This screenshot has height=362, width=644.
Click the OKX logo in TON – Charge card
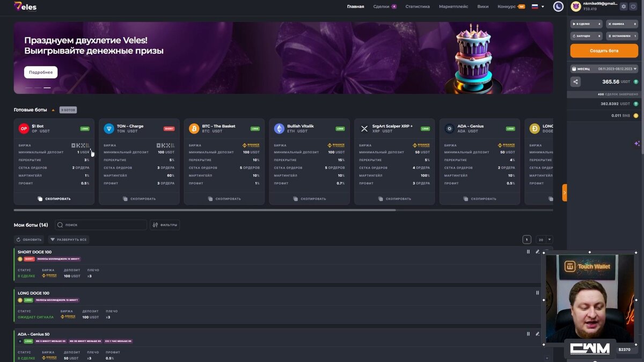166,145
